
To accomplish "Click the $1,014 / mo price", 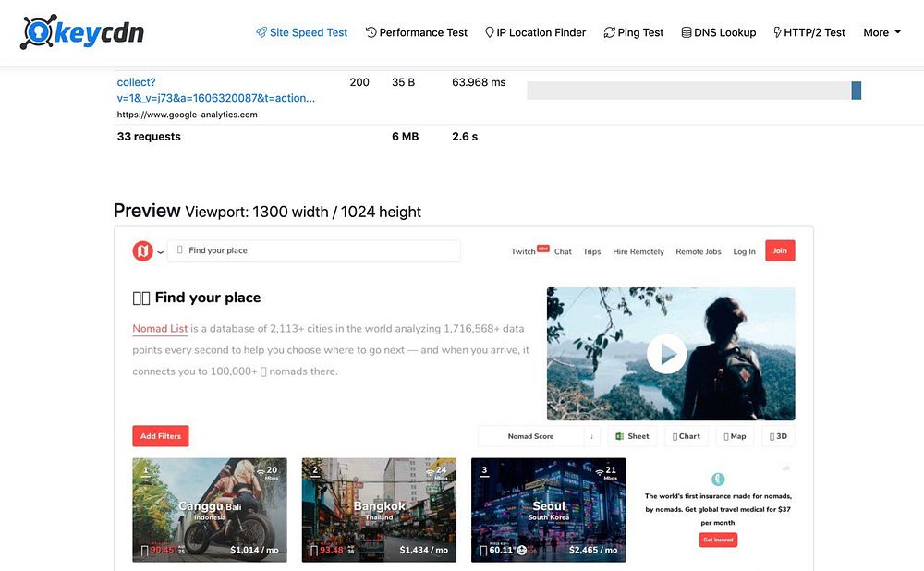I will tap(255, 550).
